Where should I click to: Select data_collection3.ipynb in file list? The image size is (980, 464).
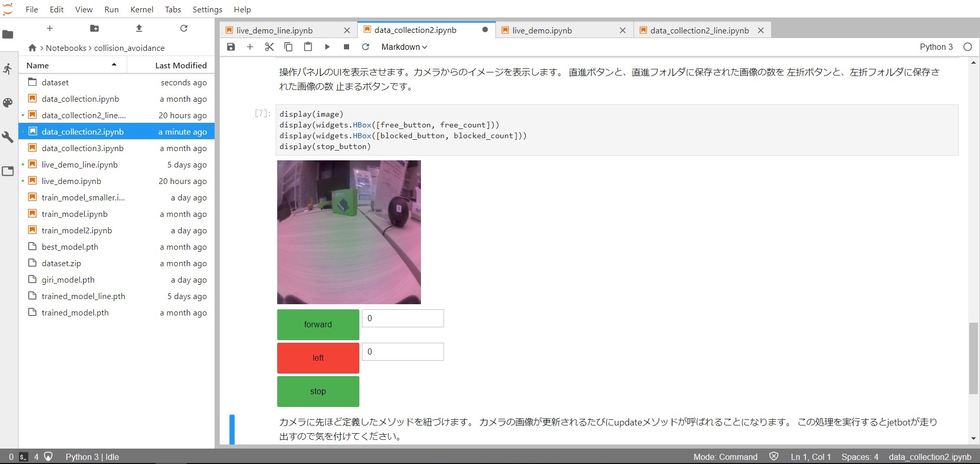coord(117,148)
